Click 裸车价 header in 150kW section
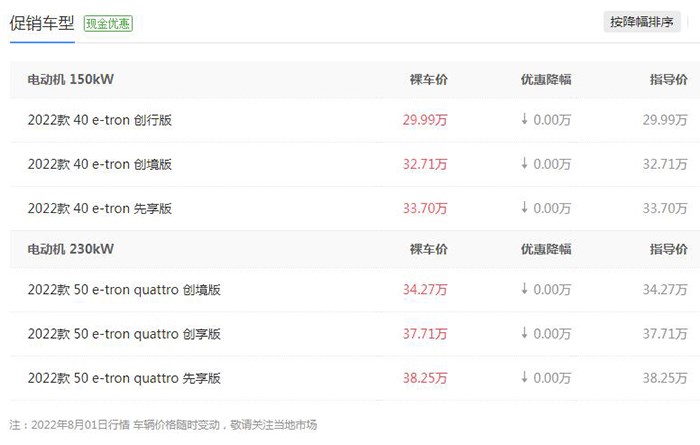The image size is (700, 445). [429, 79]
